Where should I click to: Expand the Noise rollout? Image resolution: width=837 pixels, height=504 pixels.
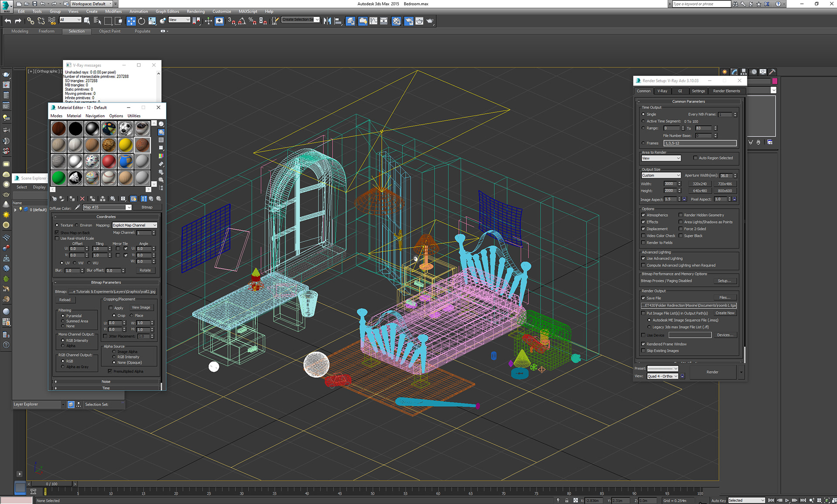point(106,381)
